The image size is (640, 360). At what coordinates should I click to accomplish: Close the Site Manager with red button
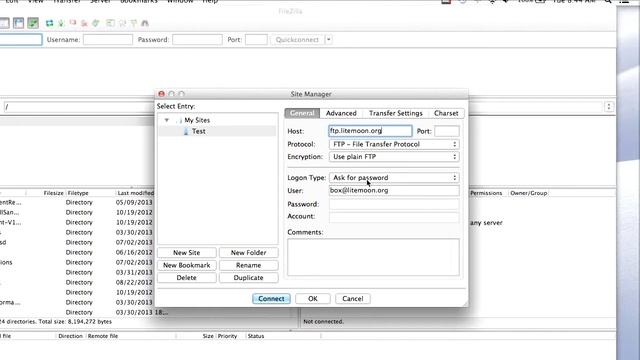pyautogui.click(x=162, y=94)
